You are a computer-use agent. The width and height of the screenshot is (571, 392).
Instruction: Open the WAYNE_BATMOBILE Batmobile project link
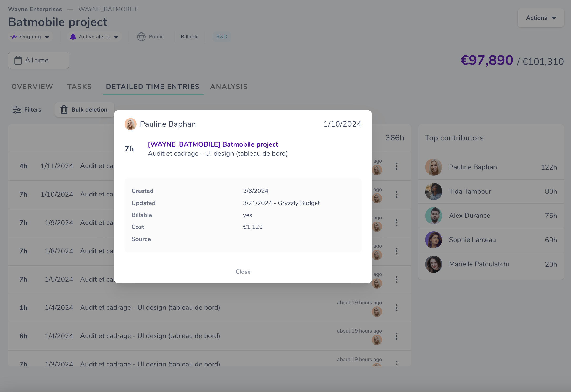pos(213,144)
